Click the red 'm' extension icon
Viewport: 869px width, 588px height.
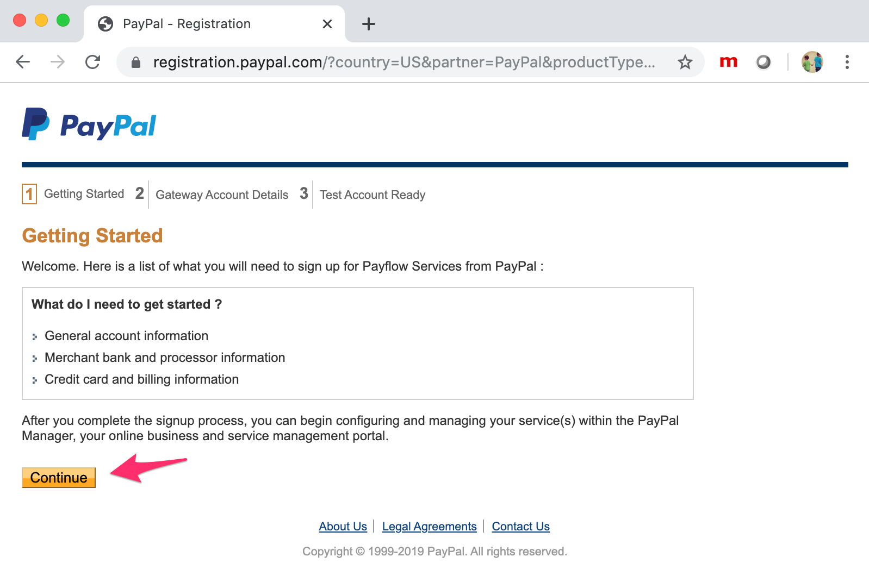pos(728,62)
